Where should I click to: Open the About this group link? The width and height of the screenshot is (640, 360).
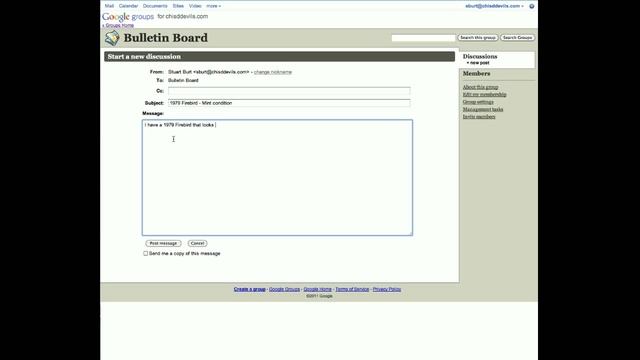pyautogui.click(x=480, y=87)
